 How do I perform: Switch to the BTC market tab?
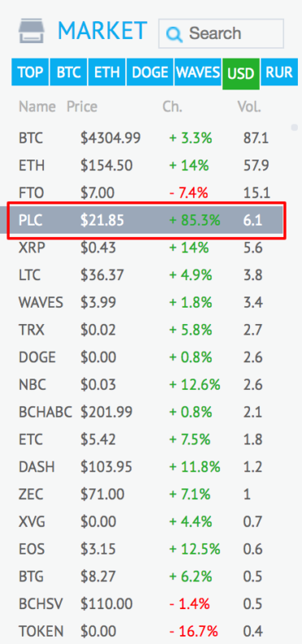point(68,72)
